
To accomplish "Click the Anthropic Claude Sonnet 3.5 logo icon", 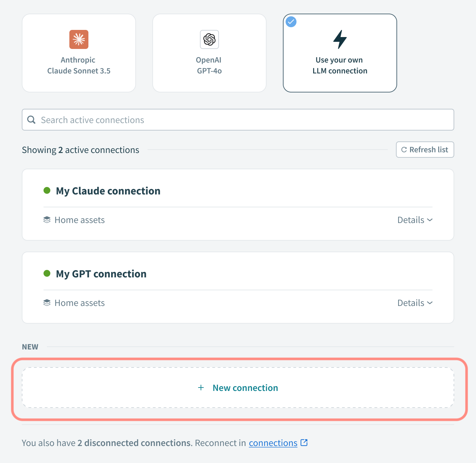I will click(x=79, y=39).
